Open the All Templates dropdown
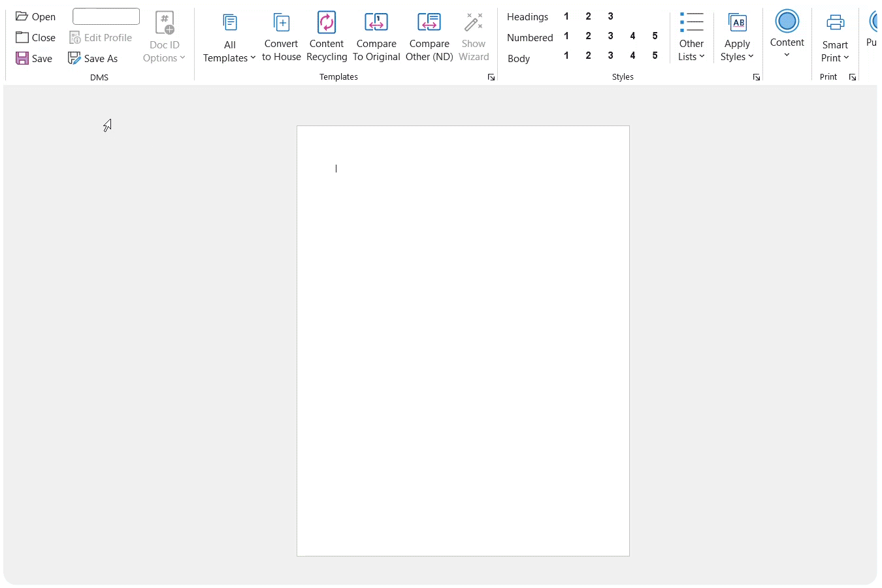Screen dimensions: 882x588 click(229, 37)
